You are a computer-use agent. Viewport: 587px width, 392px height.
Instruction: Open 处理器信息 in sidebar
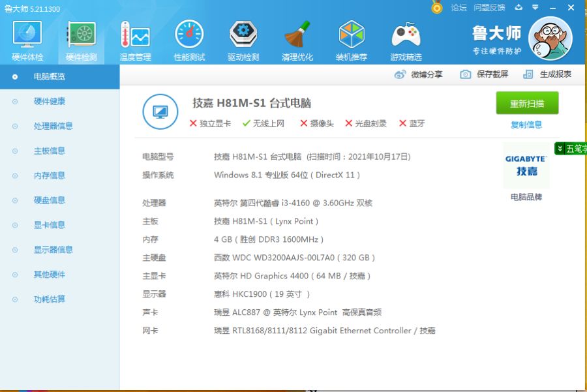(x=60, y=126)
